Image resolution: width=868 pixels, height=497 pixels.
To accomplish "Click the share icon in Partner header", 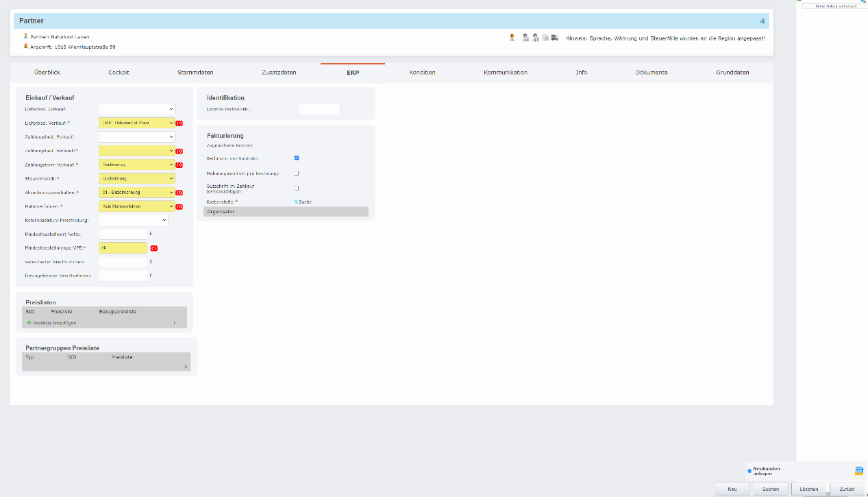I will [762, 21].
